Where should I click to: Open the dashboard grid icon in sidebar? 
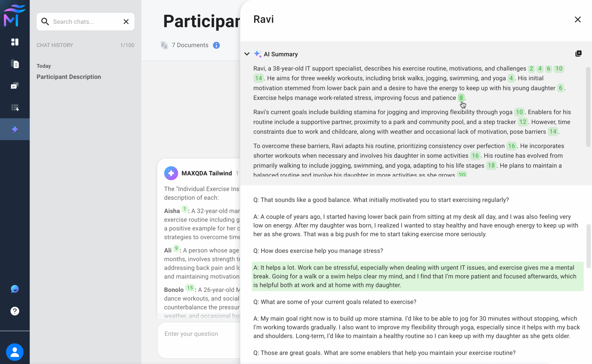(15, 42)
